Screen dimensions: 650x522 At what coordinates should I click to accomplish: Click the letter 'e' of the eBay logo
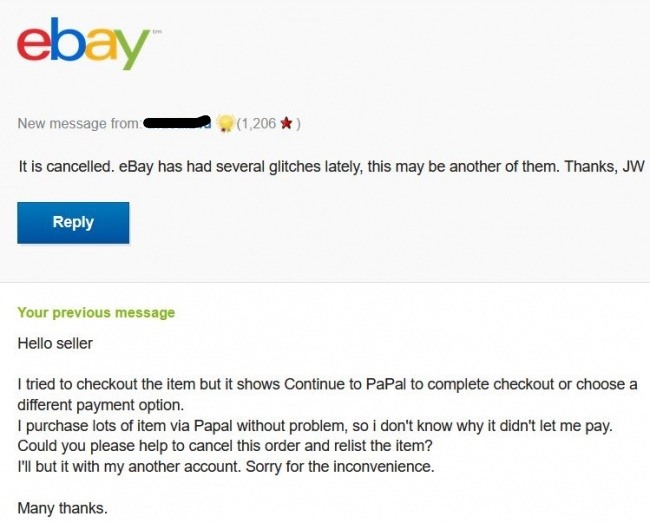click(34, 44)
